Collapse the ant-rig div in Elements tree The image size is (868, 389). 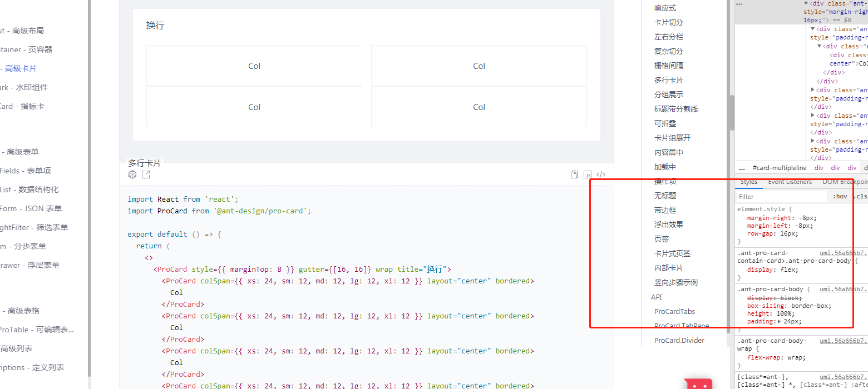[x=806, y=3]
